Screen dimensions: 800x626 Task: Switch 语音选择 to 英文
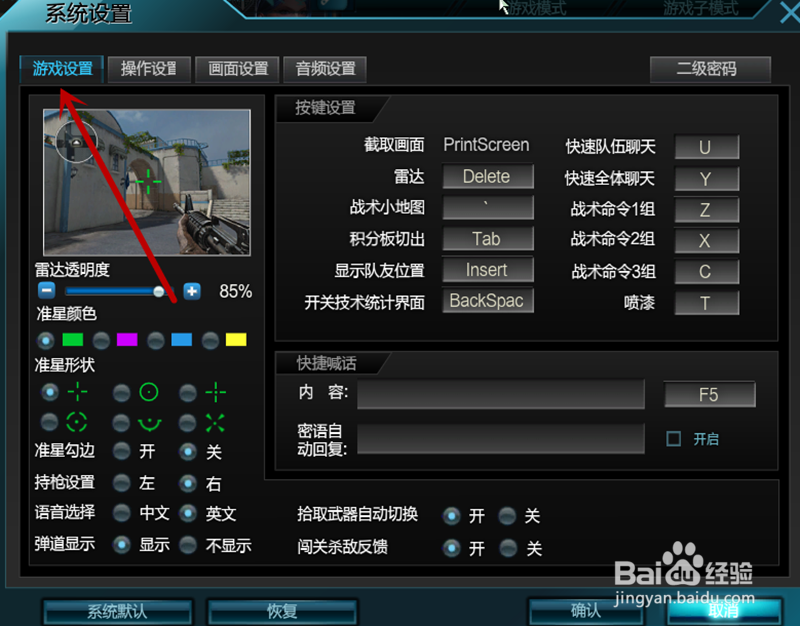tap(188, 513)
